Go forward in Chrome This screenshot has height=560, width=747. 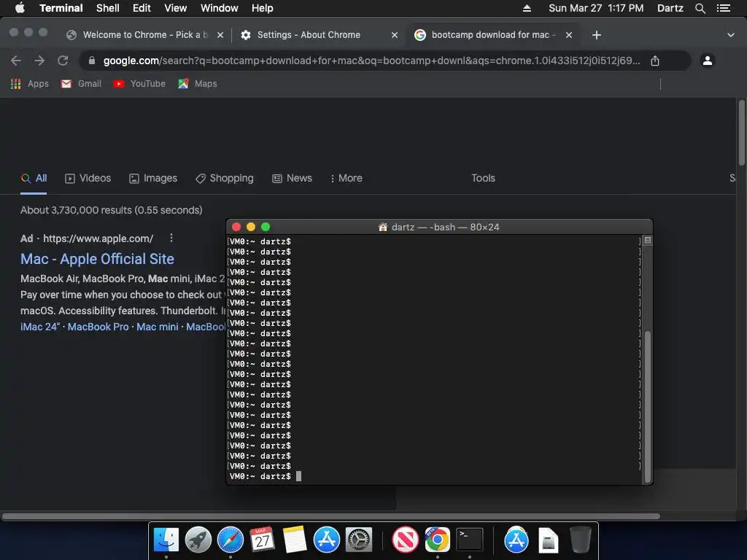coord(39,61)
